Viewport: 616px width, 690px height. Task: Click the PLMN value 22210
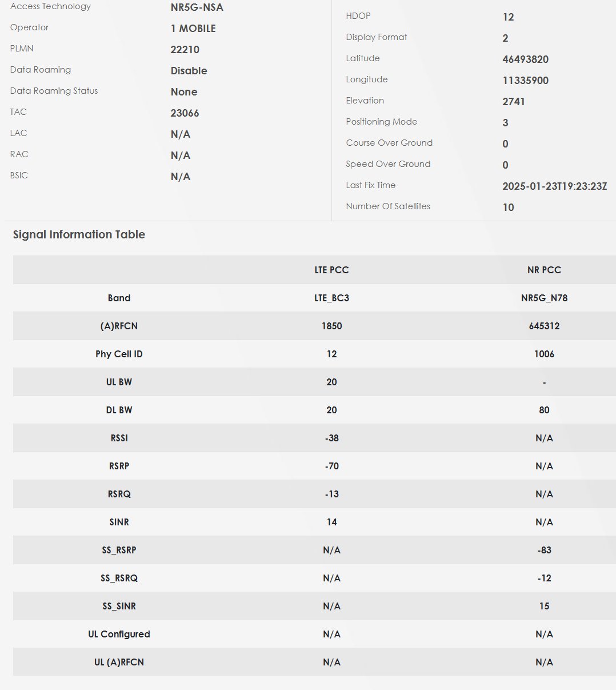tap(185, 50)
